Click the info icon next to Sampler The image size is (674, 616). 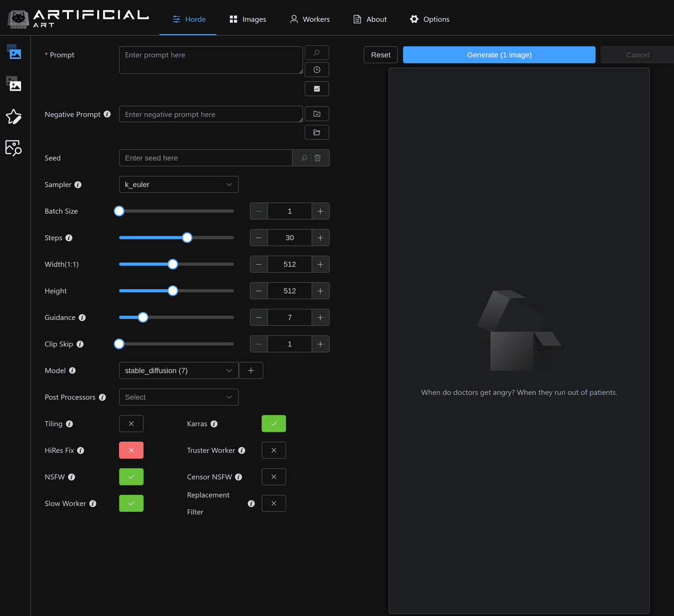[x=78, y=185]
